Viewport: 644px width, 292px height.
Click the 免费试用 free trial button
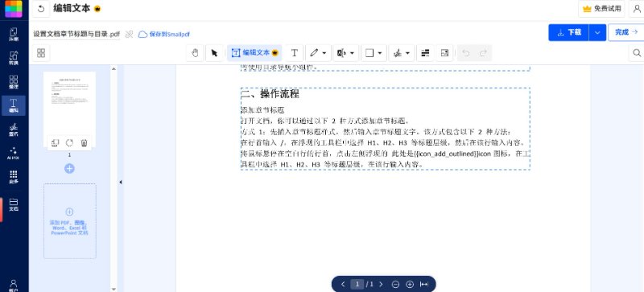(x=601, y=9)
